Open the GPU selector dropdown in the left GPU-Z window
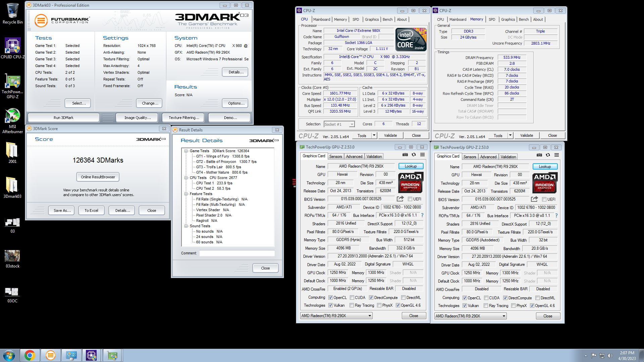The image size is (644, 362). pos(336,316)
